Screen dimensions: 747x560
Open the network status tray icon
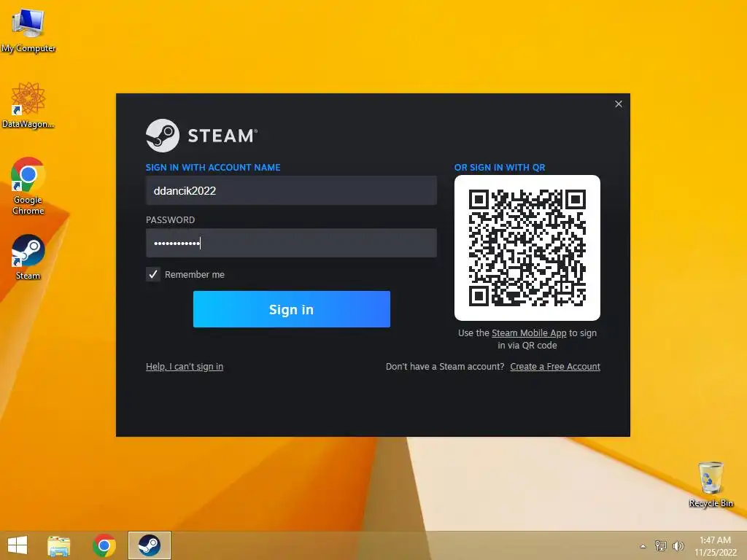pos(660,545)
